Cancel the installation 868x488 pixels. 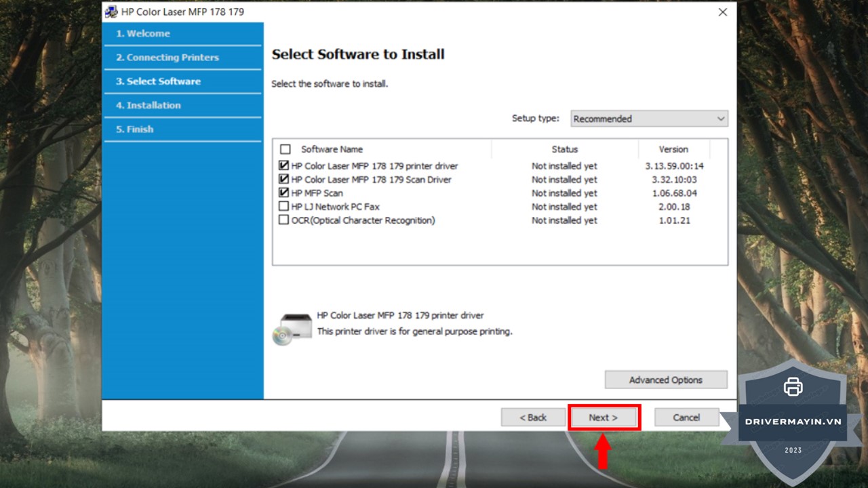686,418
